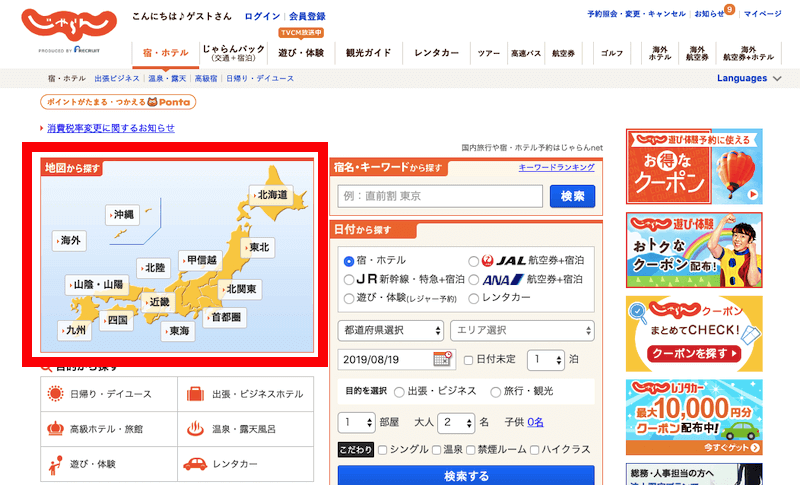Screen dimensions: 800x485
Task: Click the 温泉・露天 sub-navigation link
Action: (x=167, y=79)
